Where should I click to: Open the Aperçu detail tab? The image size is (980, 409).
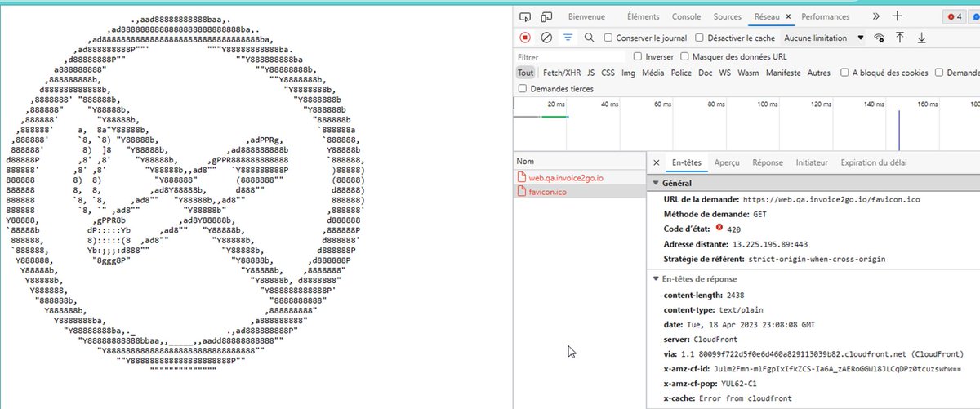pos(726,162)
